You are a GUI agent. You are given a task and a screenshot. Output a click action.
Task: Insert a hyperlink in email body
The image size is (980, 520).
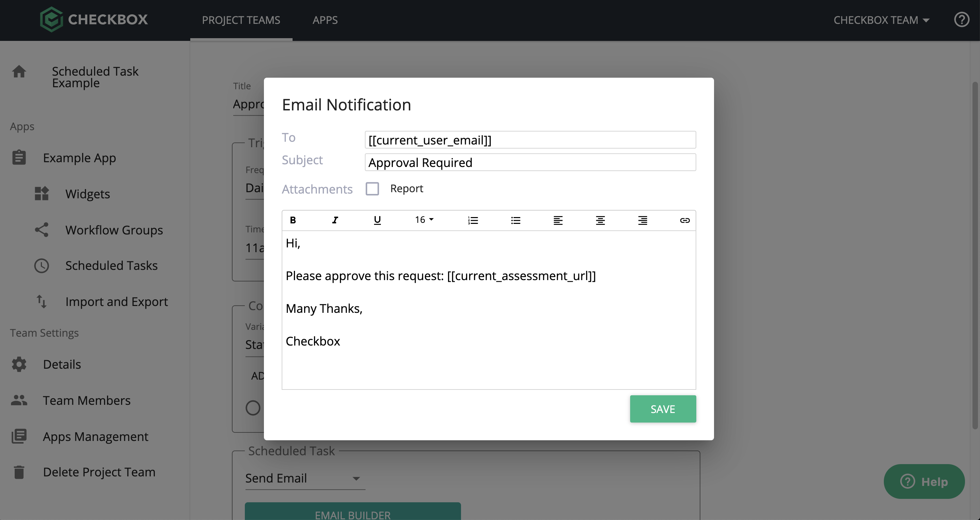(x=685, y=220)
